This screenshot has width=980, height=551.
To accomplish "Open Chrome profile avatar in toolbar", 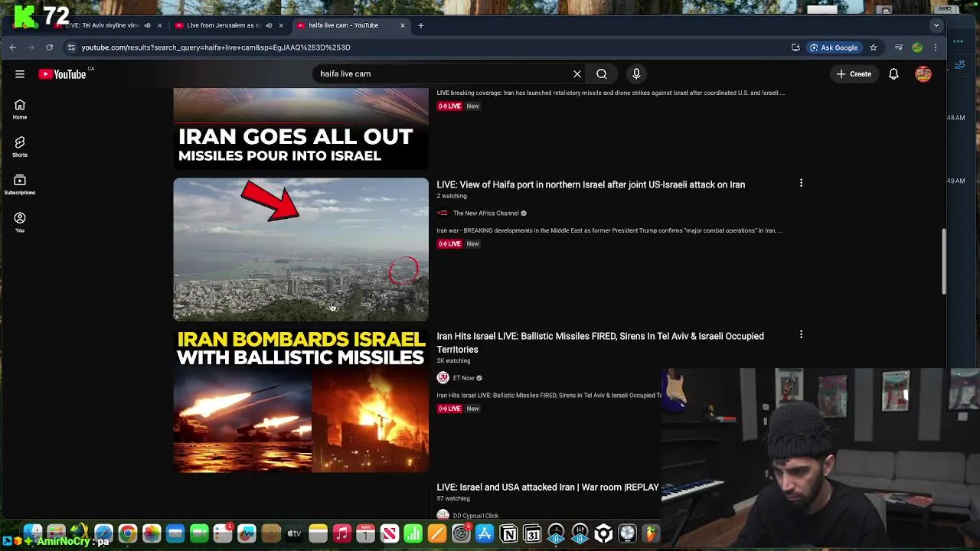I will tap(917, 47).
